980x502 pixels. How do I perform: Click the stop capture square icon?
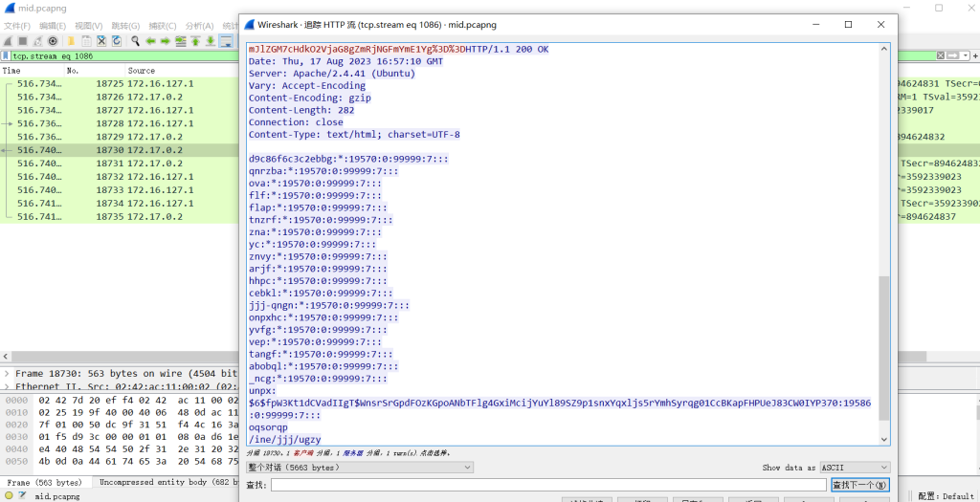coord(23,41)
